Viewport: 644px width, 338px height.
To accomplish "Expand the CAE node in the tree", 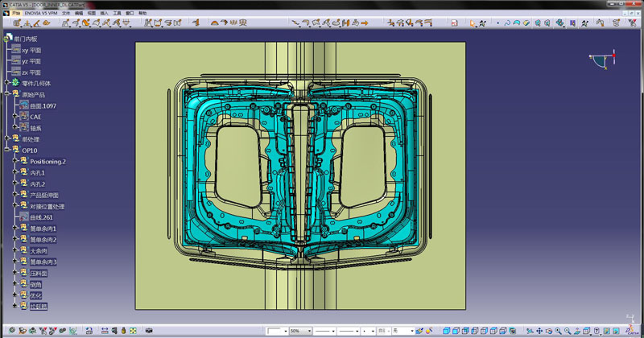I will (14, 117).
